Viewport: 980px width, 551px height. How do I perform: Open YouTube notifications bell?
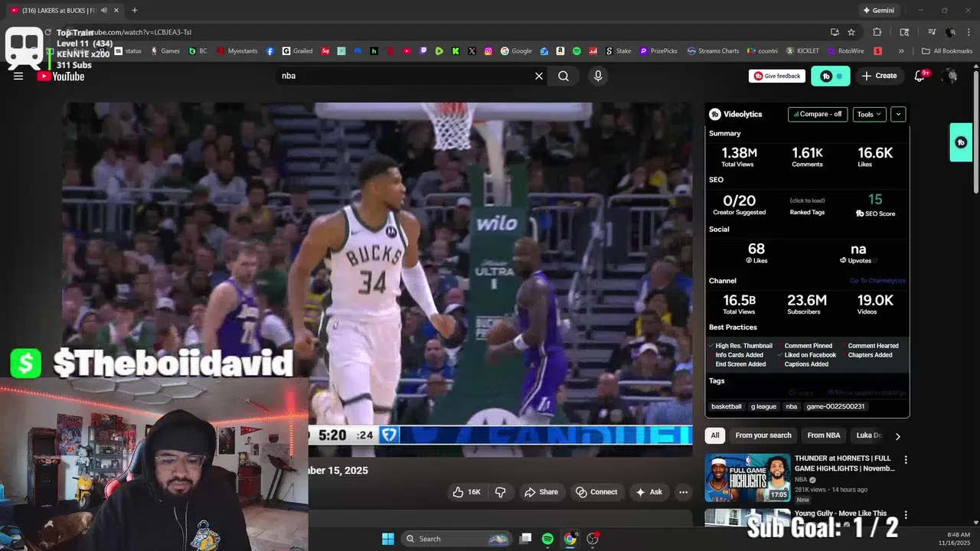pos(920,76)
